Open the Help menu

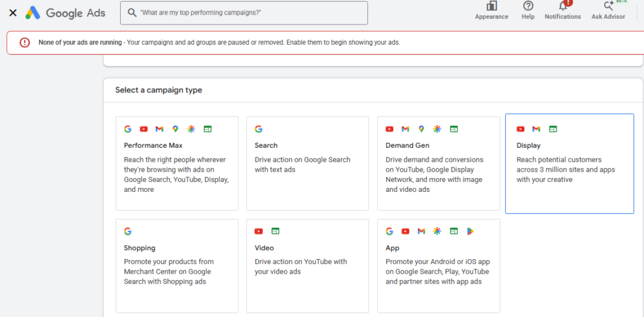tap(528, 11)
